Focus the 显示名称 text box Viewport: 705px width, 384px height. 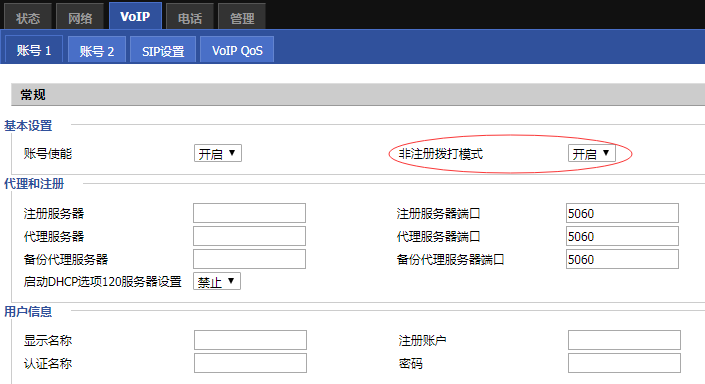click(250, 340)
